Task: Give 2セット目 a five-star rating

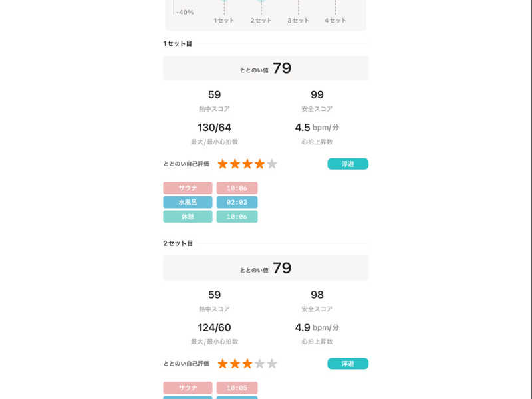Action: click(x=272, y=364)
